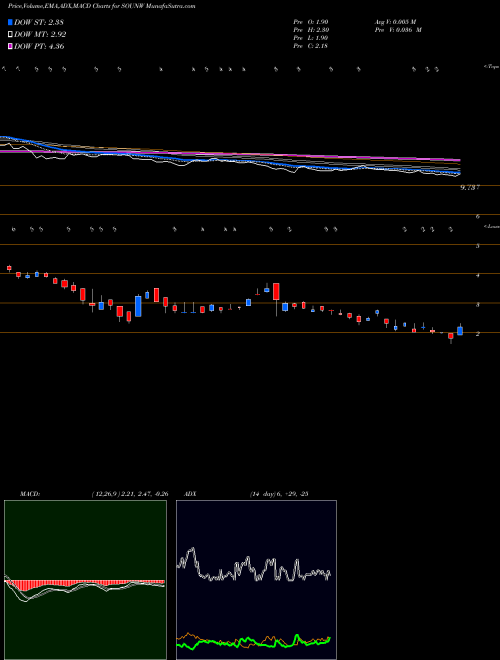
Task: Click the 'Pre L: 1.90' low value
Action: click(x=311, y=38)
